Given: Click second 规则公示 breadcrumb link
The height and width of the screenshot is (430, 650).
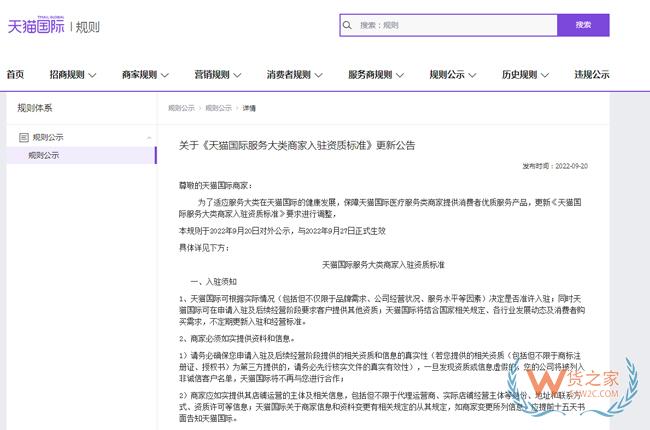Looking at the screenshot, I should pyautogui.click(x=218, y=108).
